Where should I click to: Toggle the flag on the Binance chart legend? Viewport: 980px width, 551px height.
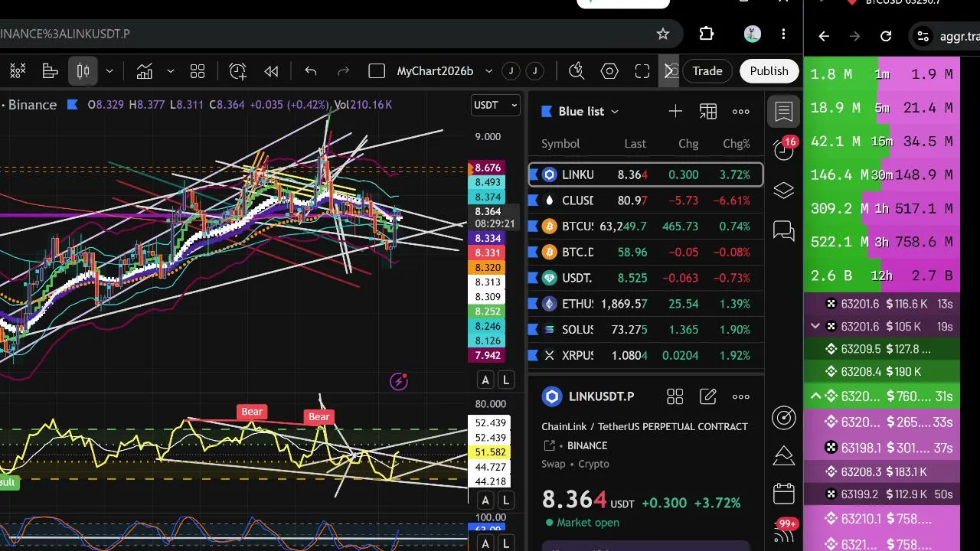pos(73,105)
